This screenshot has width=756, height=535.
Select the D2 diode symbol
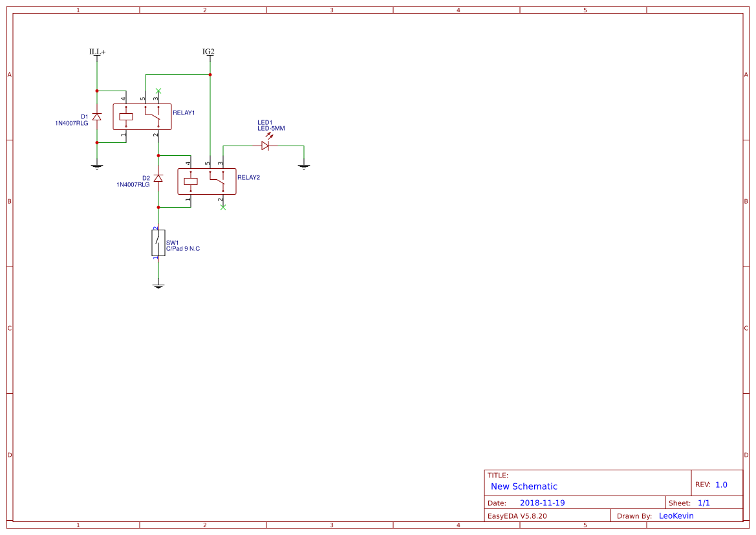point(158,178)
